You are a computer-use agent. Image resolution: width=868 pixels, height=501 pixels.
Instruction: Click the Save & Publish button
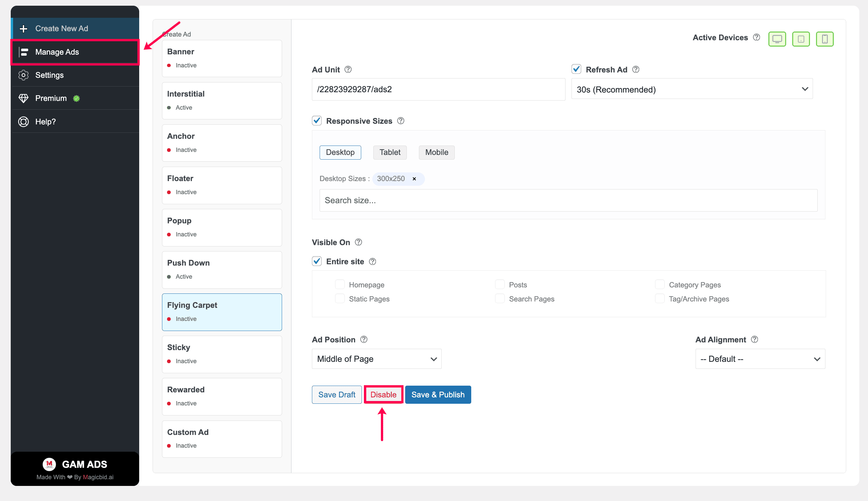coord(438,395)
